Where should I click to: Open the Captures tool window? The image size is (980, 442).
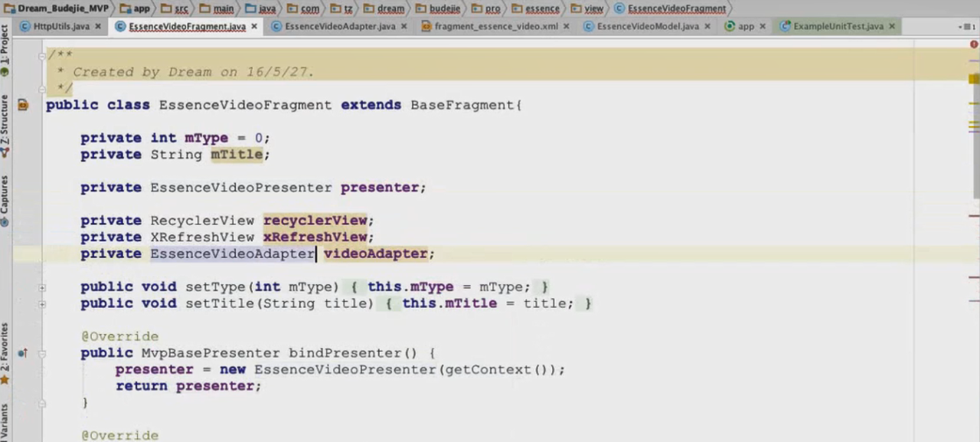[x=5, y=201]
